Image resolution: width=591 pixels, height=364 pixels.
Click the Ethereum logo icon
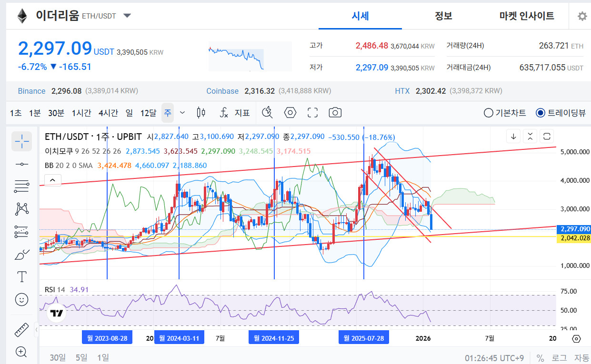click(22, 16)
